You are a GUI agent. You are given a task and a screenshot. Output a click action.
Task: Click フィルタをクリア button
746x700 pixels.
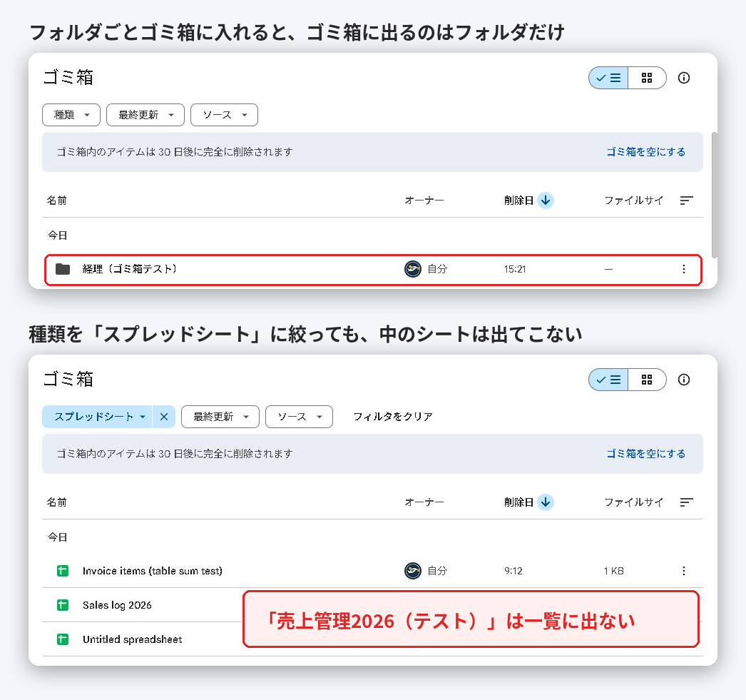coord(392,417)
